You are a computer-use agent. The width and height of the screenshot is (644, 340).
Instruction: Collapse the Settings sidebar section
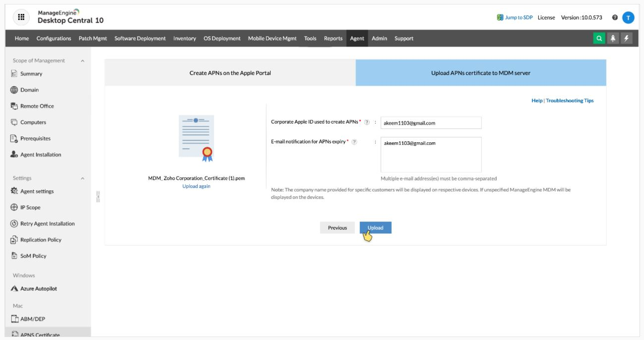pos(82,178)
